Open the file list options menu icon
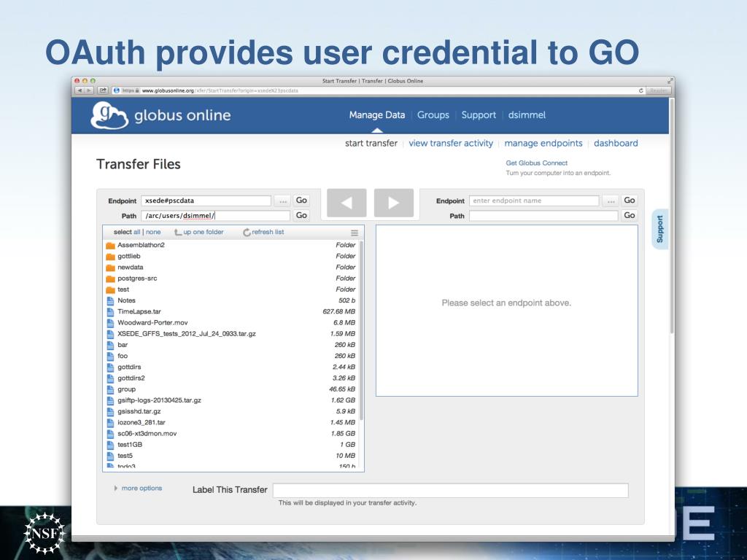747x560 pixels. (x=355, y=233)
